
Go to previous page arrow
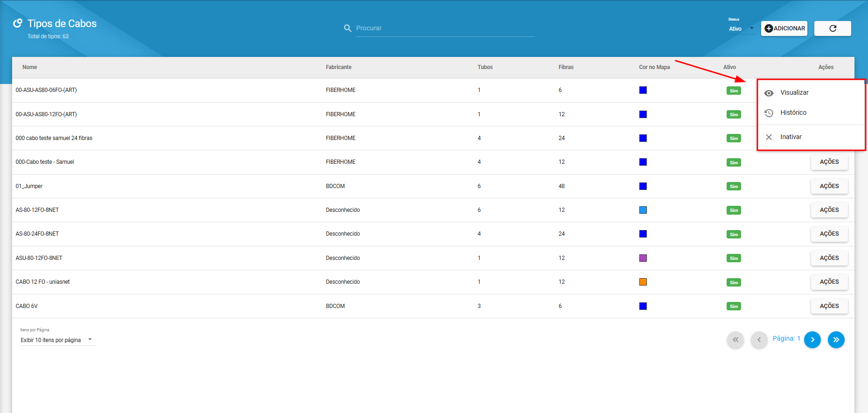point(759,340)
